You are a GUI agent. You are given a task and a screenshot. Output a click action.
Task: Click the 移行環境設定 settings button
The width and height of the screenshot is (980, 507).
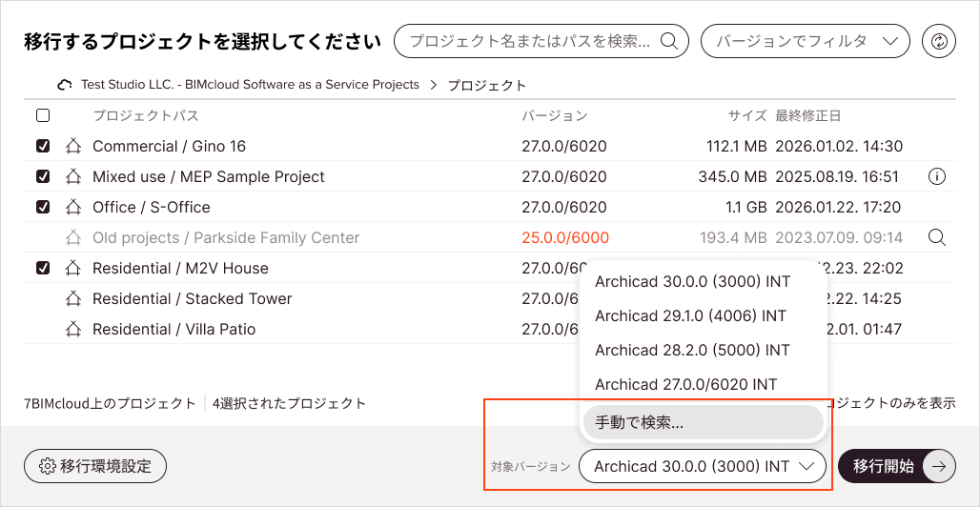pos(95,466)
